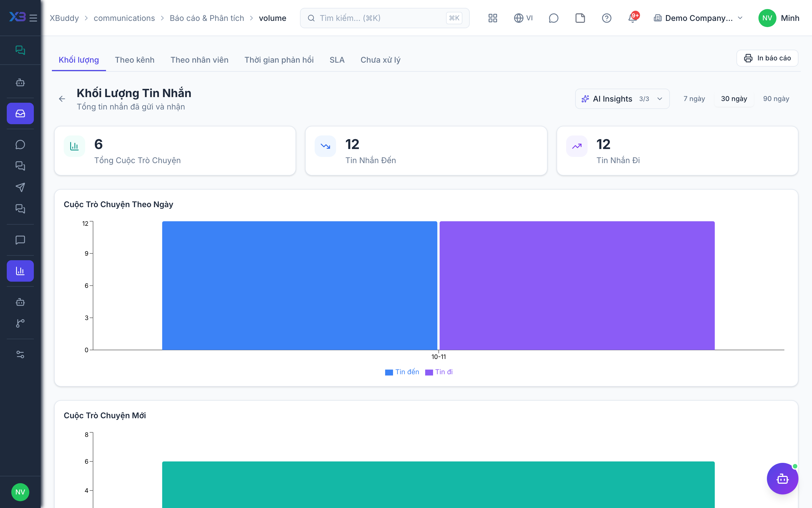Open the sliders settings sidebar icon
Viewport: 812px width, 508px height.
20,354
